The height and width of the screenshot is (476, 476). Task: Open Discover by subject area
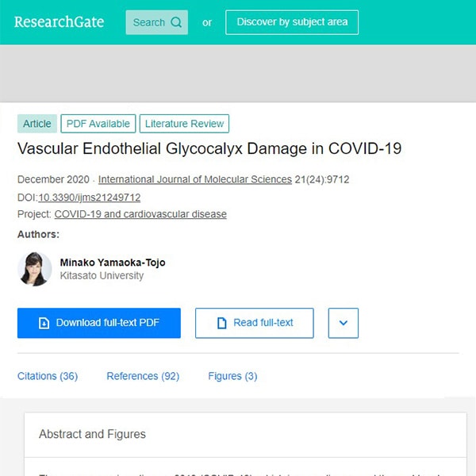(291, 22)
